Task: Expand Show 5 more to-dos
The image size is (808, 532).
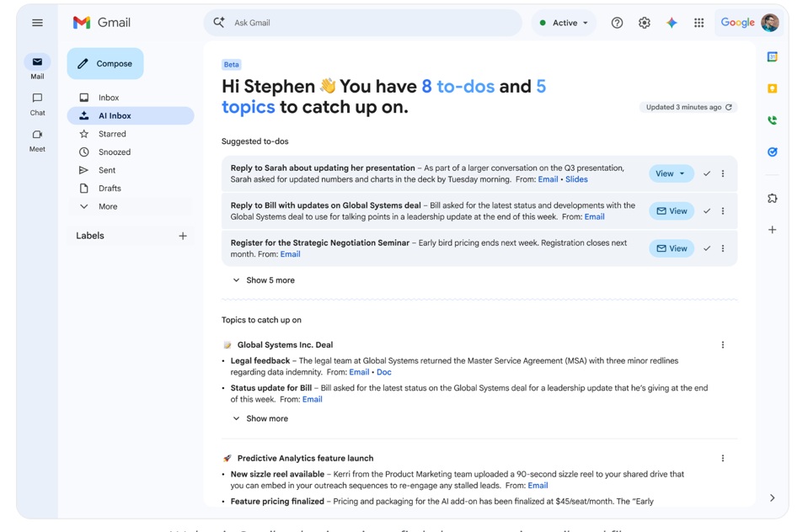Action: pyautogui.click(x=264, y=280)
